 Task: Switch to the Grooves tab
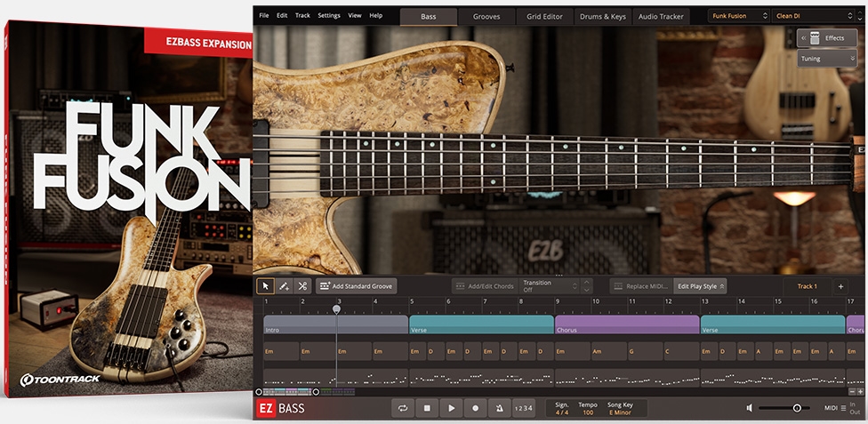click(x=486, y=17)
